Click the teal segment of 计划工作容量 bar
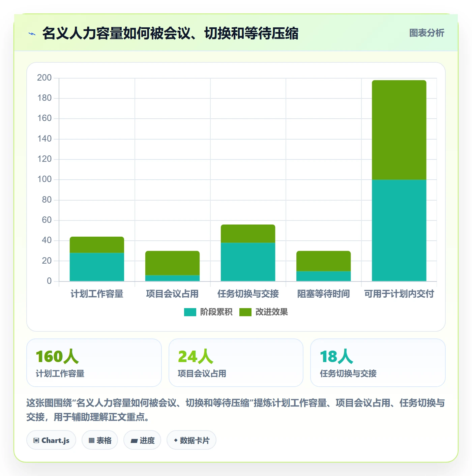 [97, 267]
